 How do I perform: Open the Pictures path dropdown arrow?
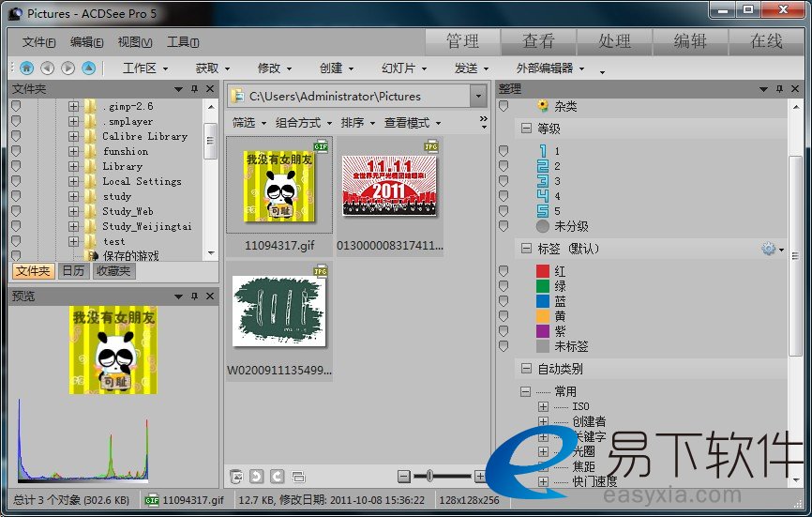pos(478,96)
